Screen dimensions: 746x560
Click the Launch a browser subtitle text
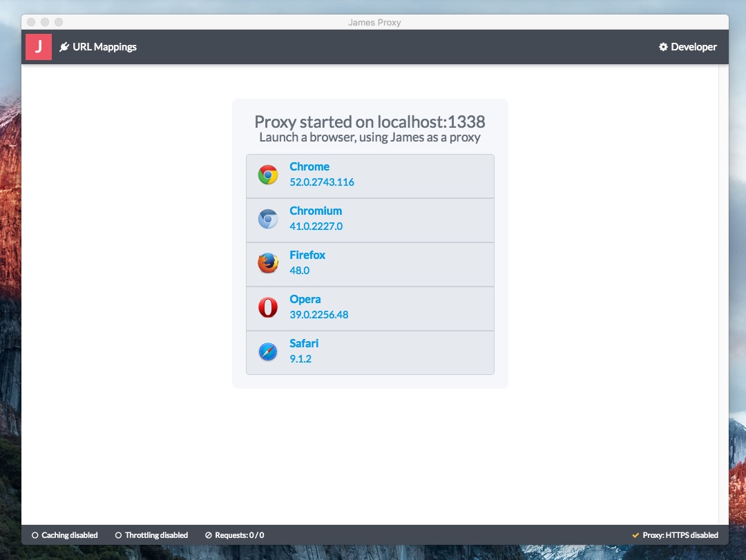370,137
